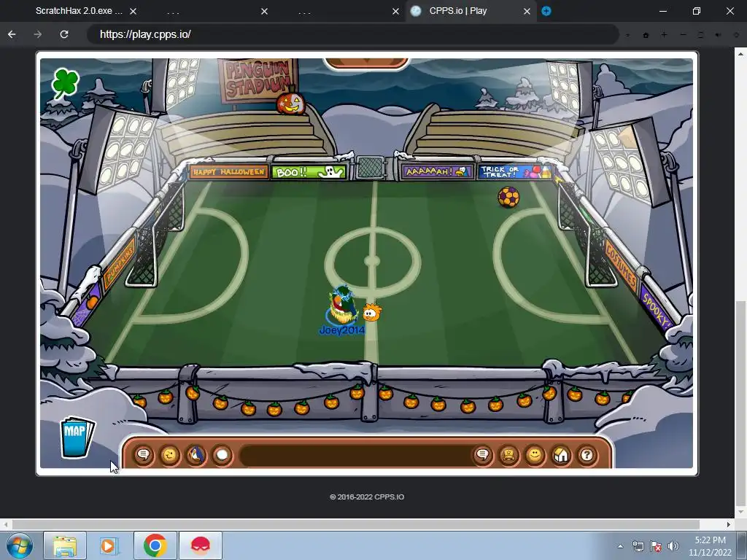Open the network tray icon
Image resolution: width=747 pixels, height=560 pixels.
coord(638,546)
